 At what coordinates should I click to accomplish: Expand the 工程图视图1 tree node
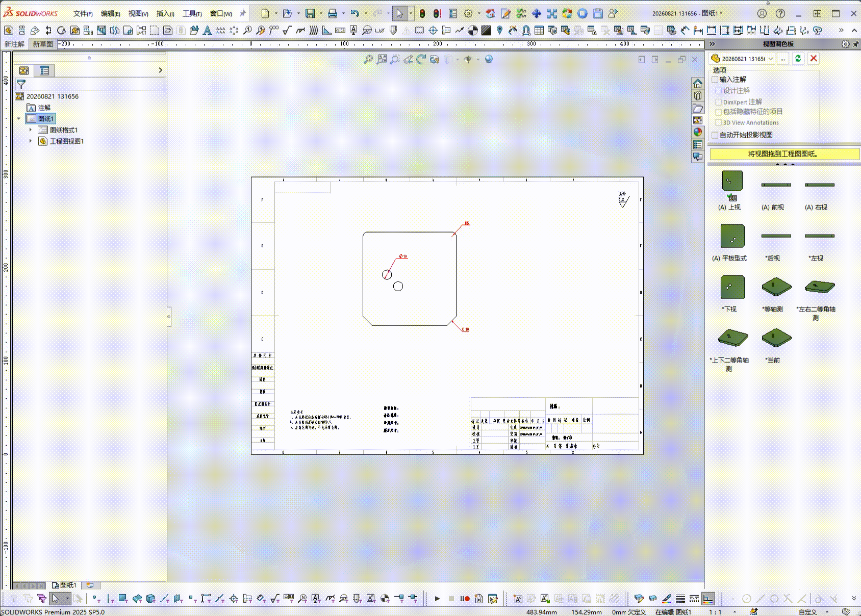point(31,141)
